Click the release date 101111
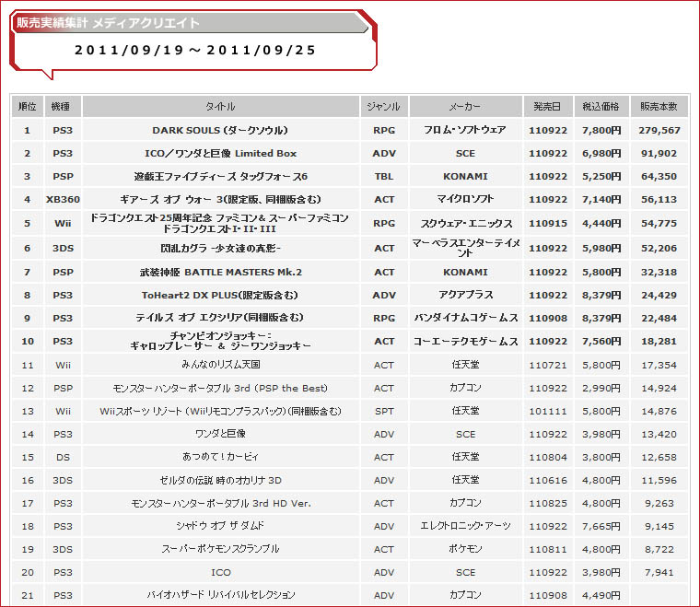The height and width of the screenshot is (607, 700). tap(548, 411)
